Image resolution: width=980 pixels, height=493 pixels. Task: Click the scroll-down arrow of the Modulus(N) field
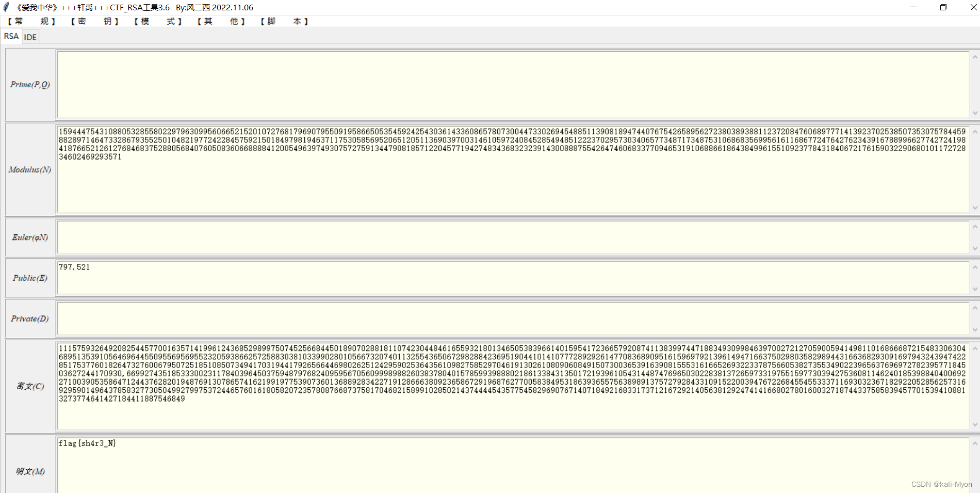(975, 209)
